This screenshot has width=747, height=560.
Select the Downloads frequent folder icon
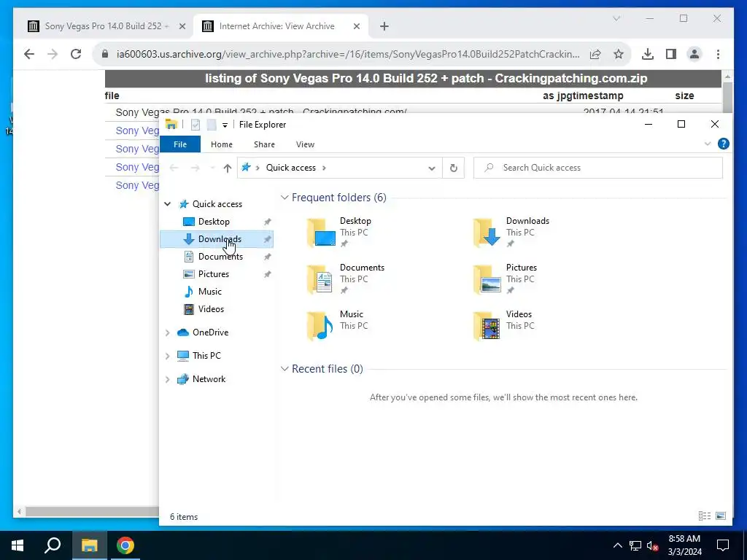(487, 233)
